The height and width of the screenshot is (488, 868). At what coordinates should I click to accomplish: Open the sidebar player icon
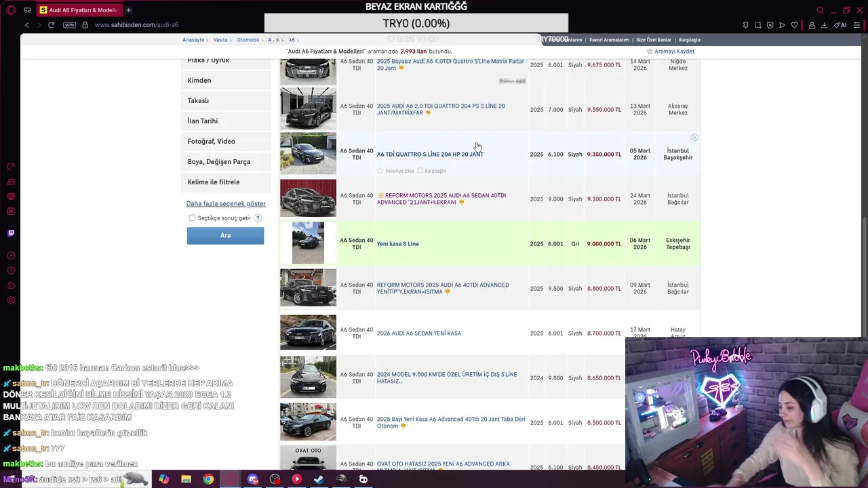point(11,256)
